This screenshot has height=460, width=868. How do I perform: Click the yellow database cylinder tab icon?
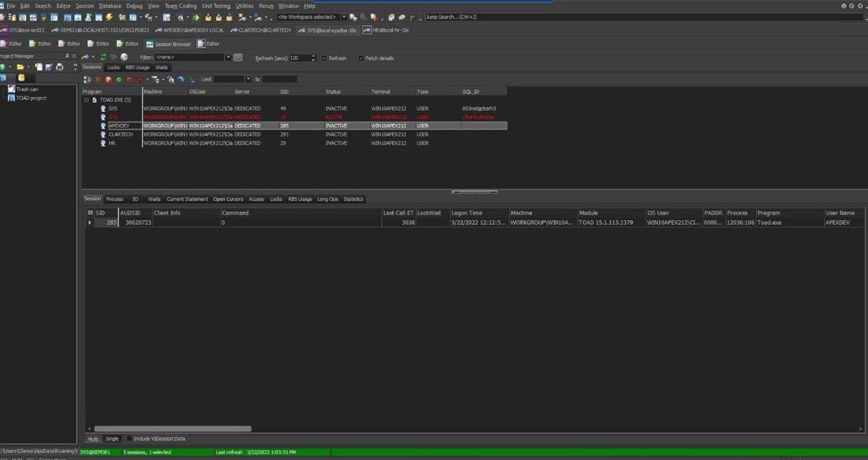pos(21,78)
